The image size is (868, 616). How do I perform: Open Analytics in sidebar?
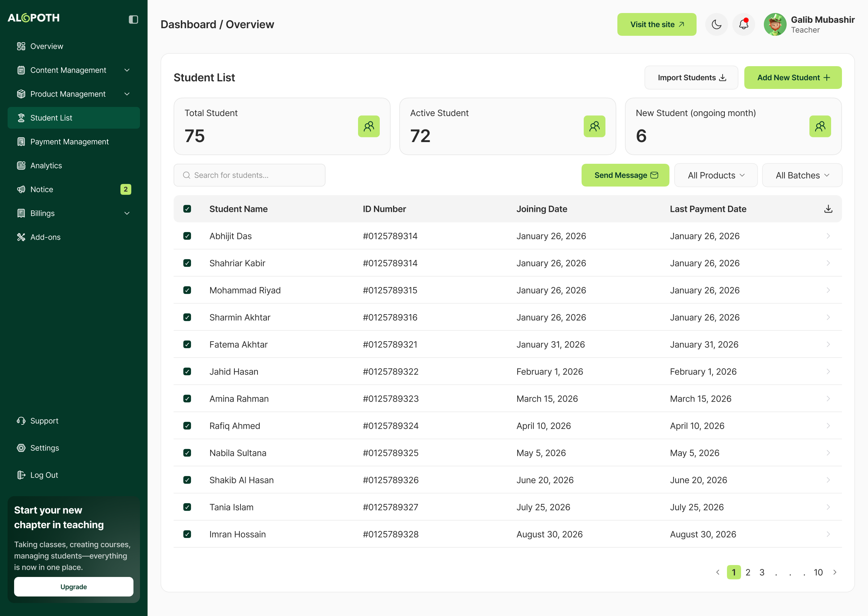coord(73,166)
